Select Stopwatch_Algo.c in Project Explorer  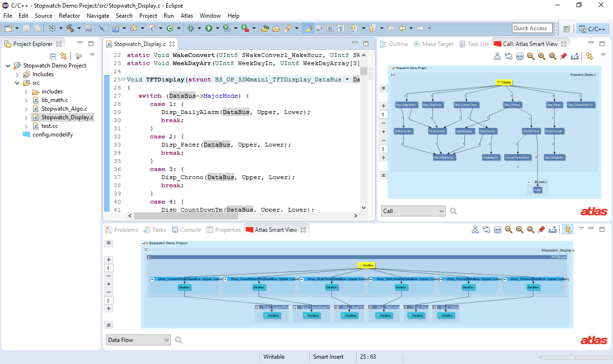[x=64, y=109]
